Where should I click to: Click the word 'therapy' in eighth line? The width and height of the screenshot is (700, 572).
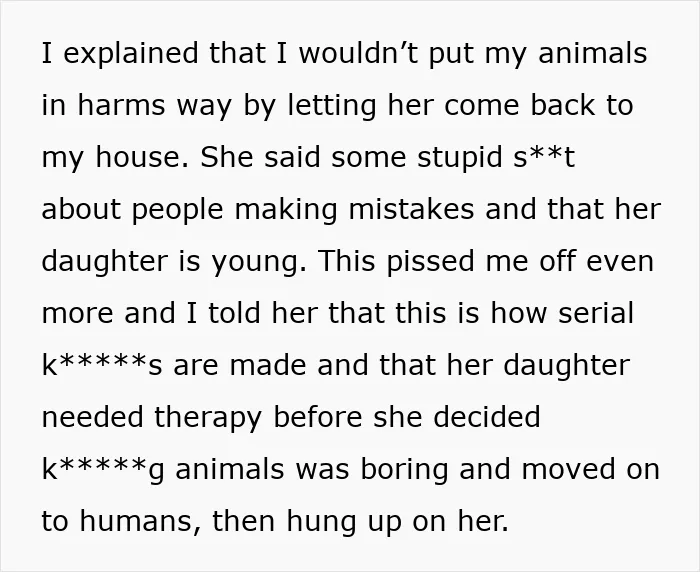pos(208,418)
